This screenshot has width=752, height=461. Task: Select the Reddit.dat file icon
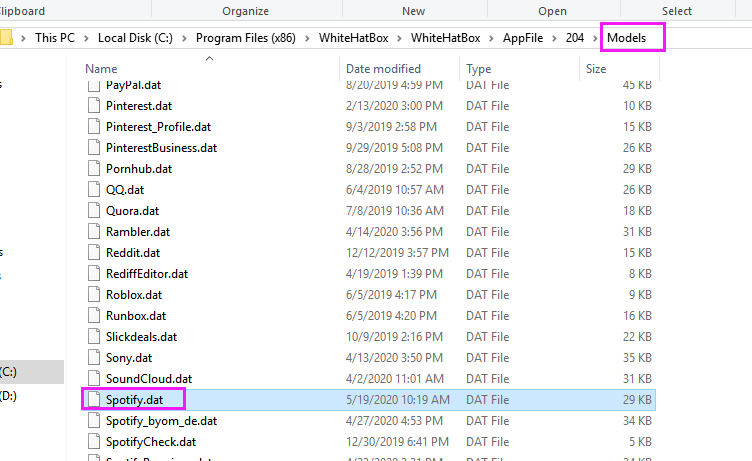pyautogui.click(x=93, y=253)
